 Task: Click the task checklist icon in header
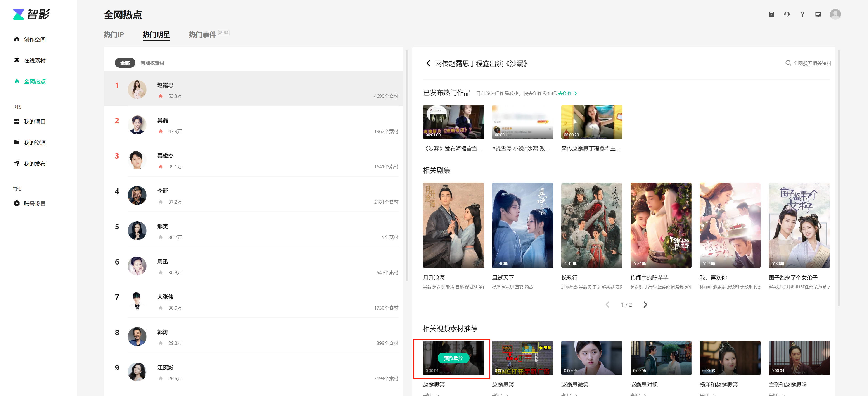771,14
